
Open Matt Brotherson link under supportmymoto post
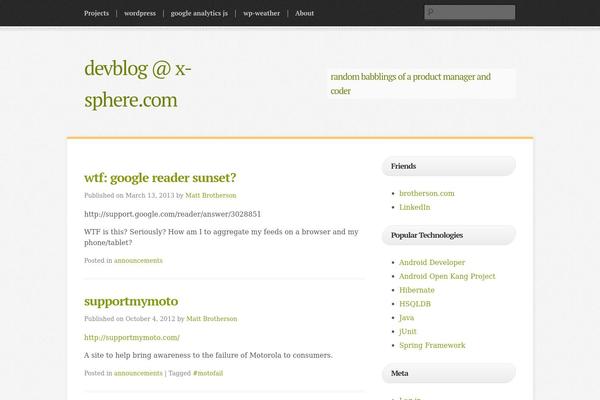coord(212,318)
